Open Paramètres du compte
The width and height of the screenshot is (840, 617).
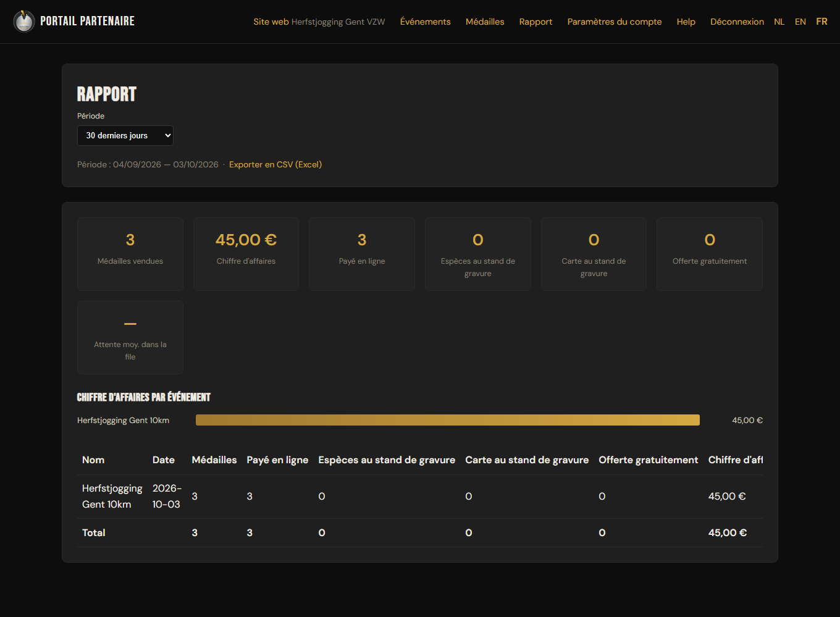tap(615, 22)
